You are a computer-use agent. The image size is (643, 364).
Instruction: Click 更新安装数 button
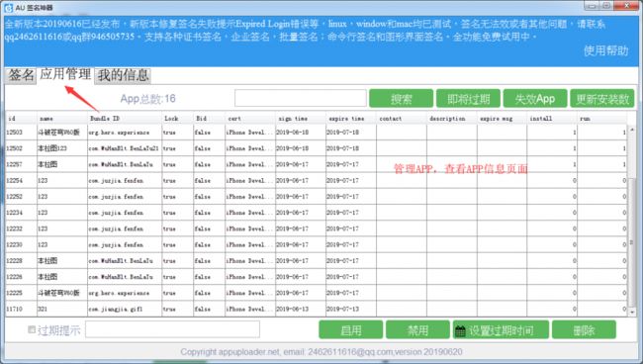point(602,98)
